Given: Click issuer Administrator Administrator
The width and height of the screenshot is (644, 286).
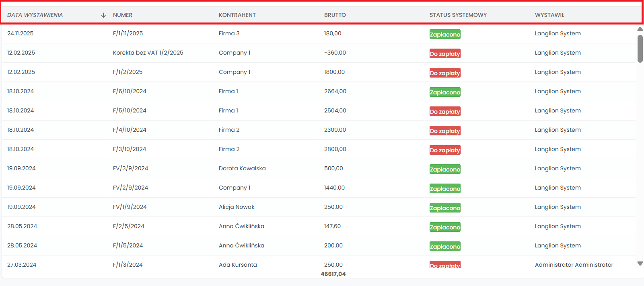Looking at the screenshot, I should click(574, 265).
